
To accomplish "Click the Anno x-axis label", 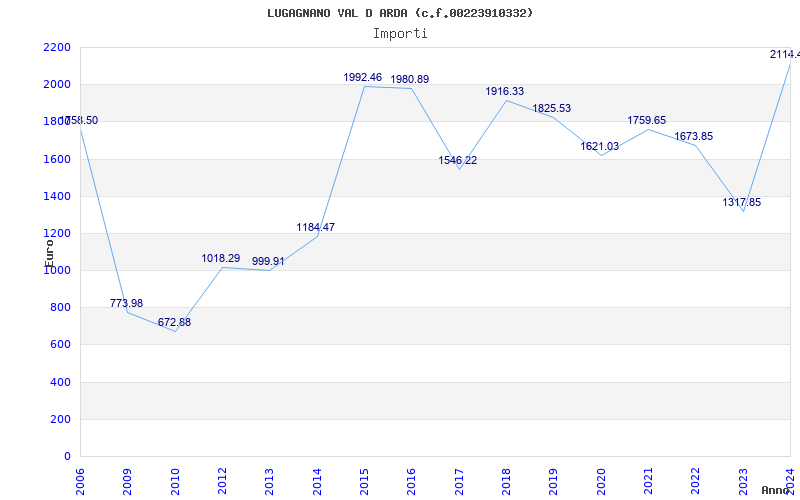I will (776, 490).
